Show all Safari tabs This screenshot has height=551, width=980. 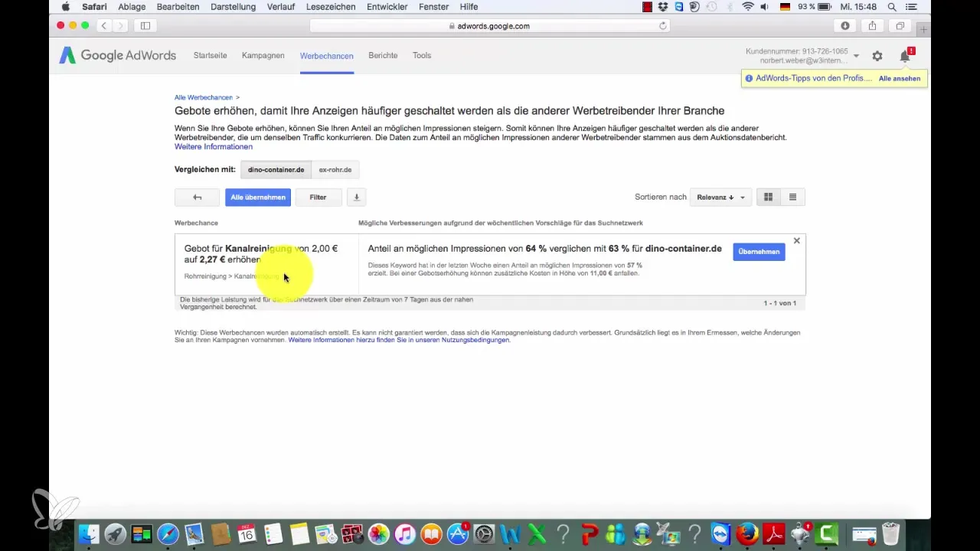pos(900,26)
